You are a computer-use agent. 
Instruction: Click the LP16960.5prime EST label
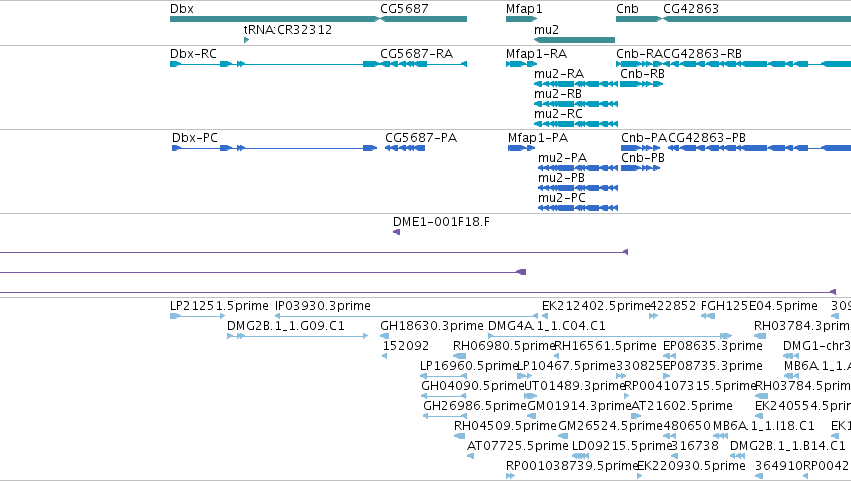(x=469, y=366)
